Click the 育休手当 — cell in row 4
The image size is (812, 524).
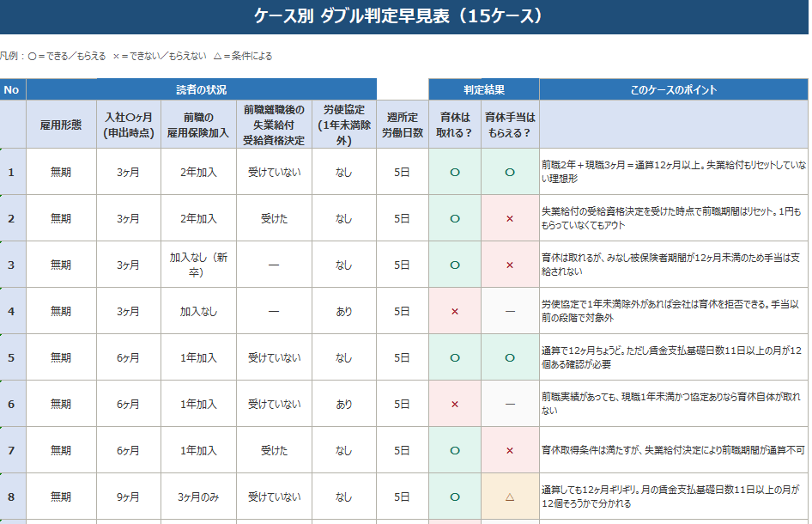510,311
